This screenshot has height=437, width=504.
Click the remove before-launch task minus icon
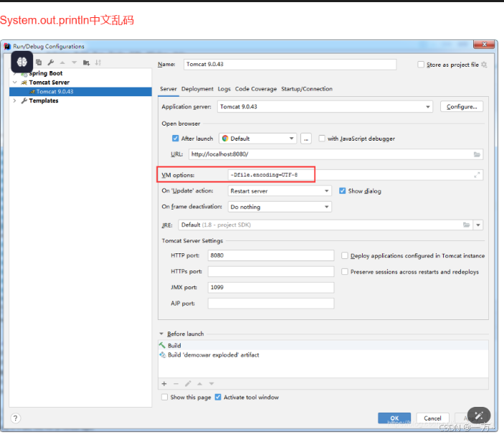tap(176, 384)
